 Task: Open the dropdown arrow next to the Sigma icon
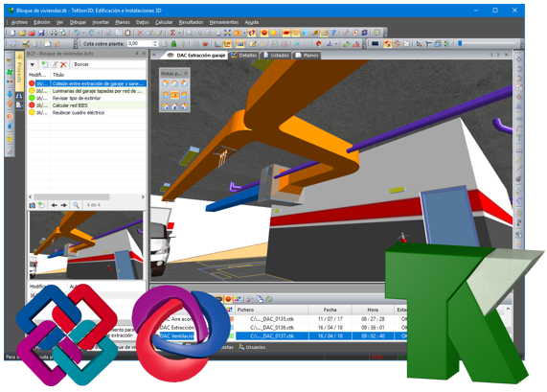pyautogui.click(x=180, y=34)
